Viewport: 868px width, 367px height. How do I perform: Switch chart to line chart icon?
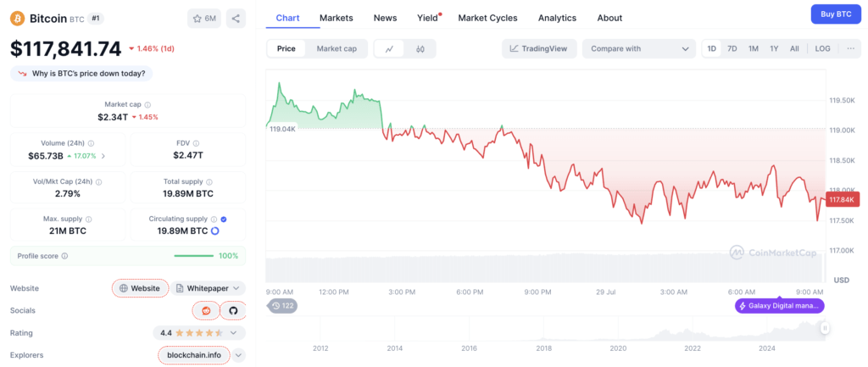click(x=390, y=48)
